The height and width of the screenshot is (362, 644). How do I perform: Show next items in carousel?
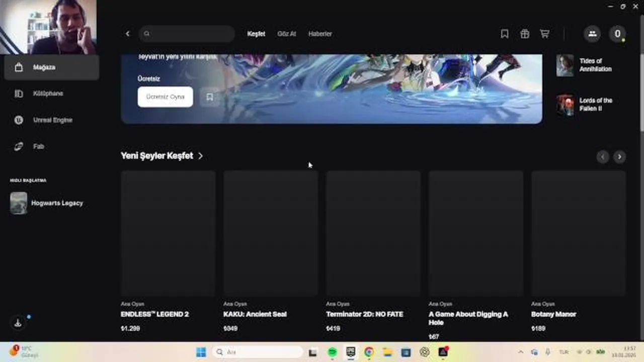tap(619, 157)
